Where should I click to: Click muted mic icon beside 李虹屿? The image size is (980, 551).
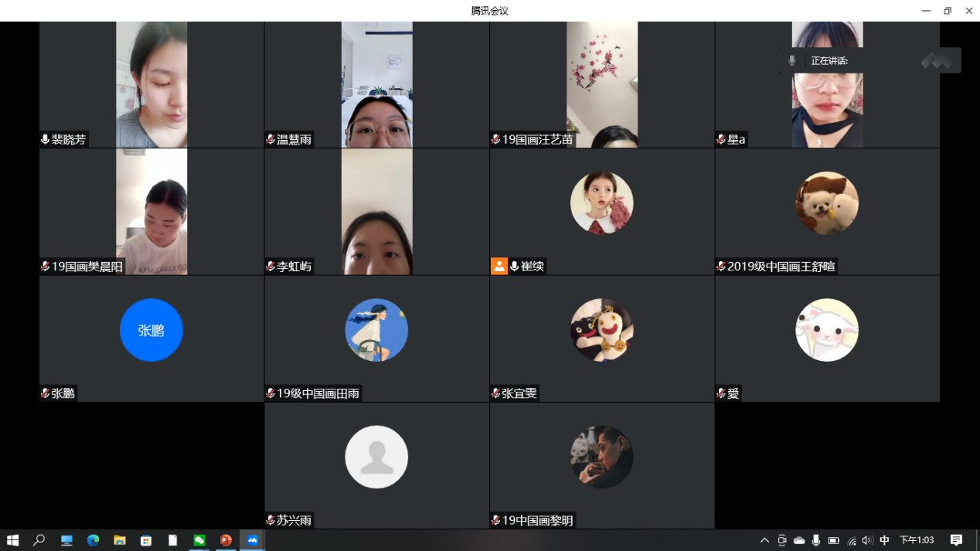coord(271,266)
